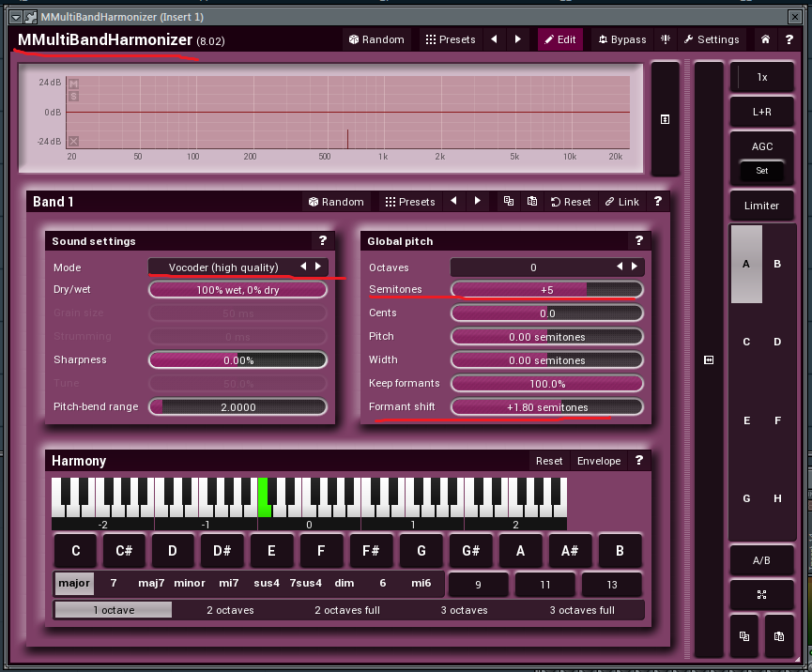Open global help question mark at top right
This screenshot has height=672, width=812.
click(x=789, y=39)
